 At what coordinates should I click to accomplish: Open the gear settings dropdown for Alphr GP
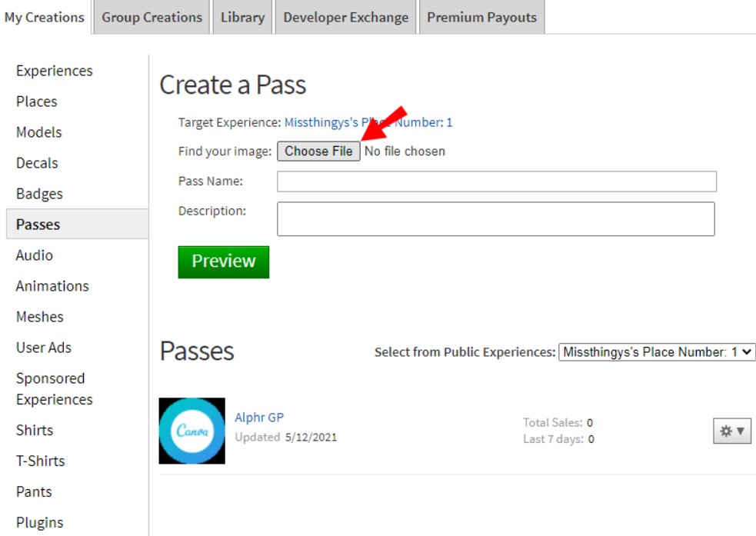[x=731, y=431]
